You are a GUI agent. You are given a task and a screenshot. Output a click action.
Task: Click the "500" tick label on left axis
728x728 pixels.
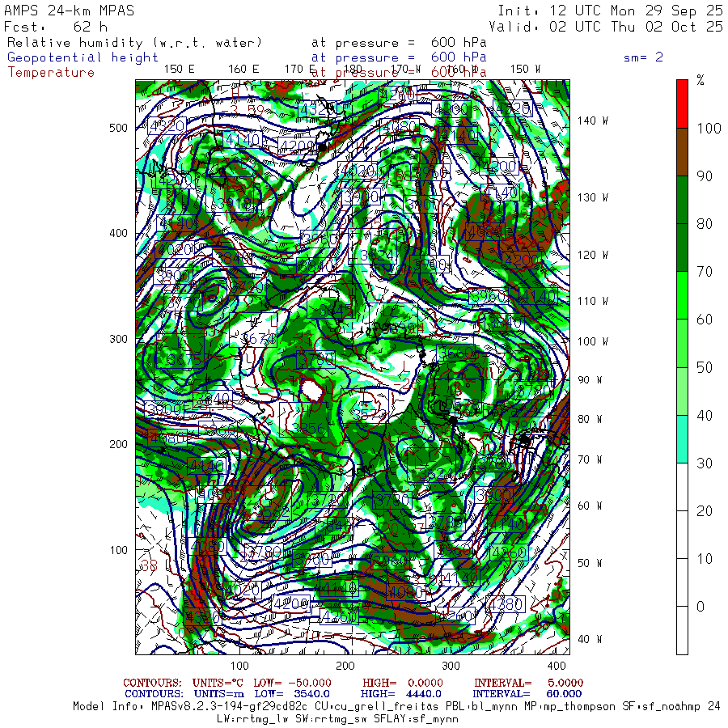click(119, 128)
